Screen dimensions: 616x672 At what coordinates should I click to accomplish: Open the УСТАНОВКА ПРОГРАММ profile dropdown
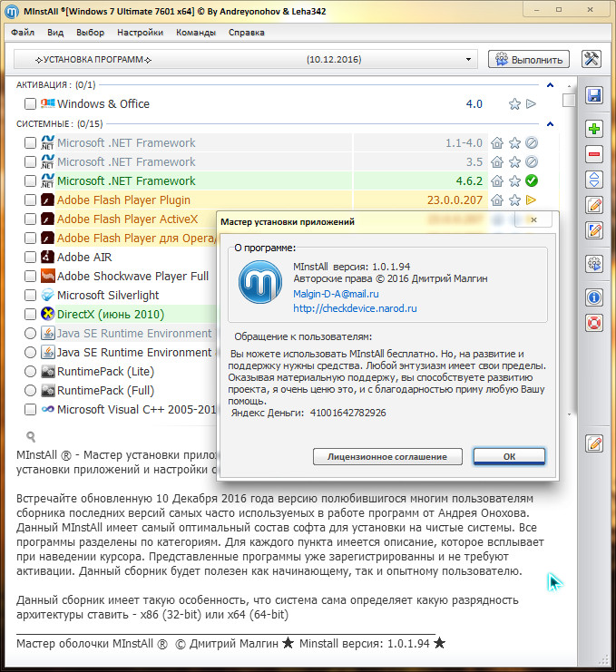(245, 60)
